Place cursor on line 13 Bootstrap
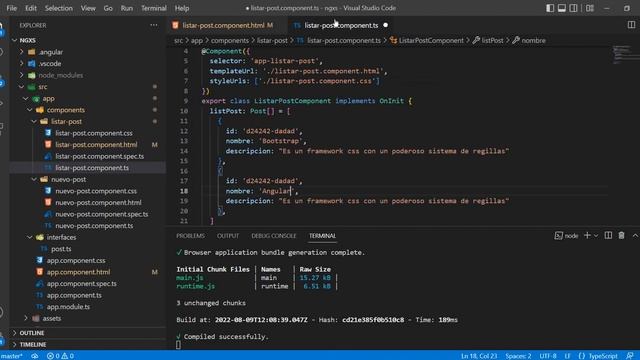This screenshot has width=640, height=360. [280, 141]
